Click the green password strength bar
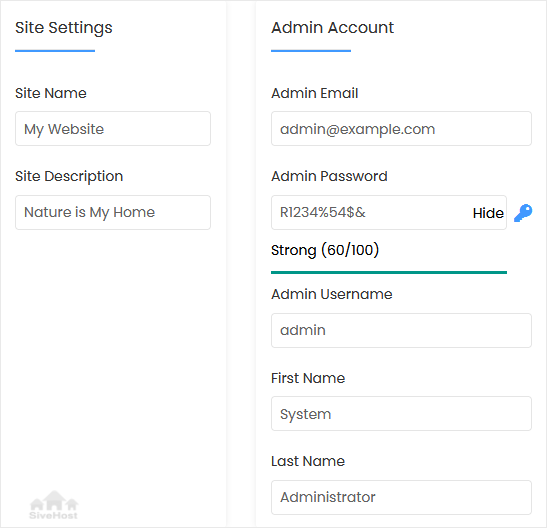 (x=389, y=272)
